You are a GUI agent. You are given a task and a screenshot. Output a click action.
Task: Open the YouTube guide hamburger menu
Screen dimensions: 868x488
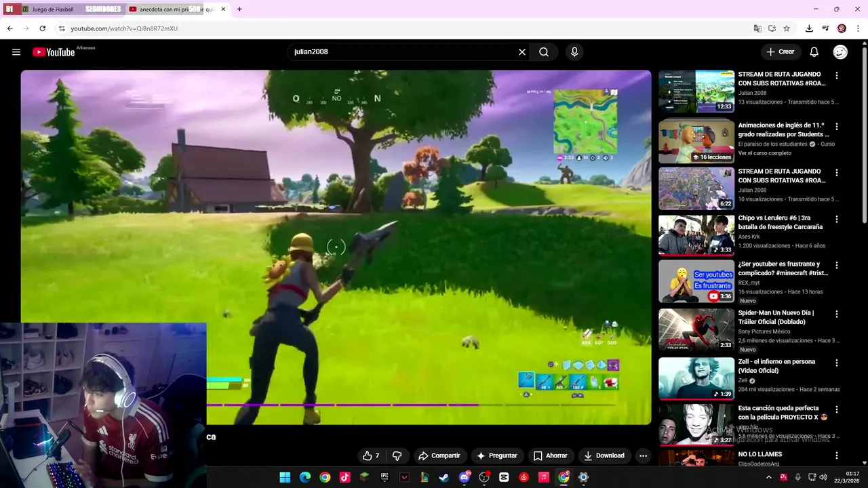click(16, 52)
